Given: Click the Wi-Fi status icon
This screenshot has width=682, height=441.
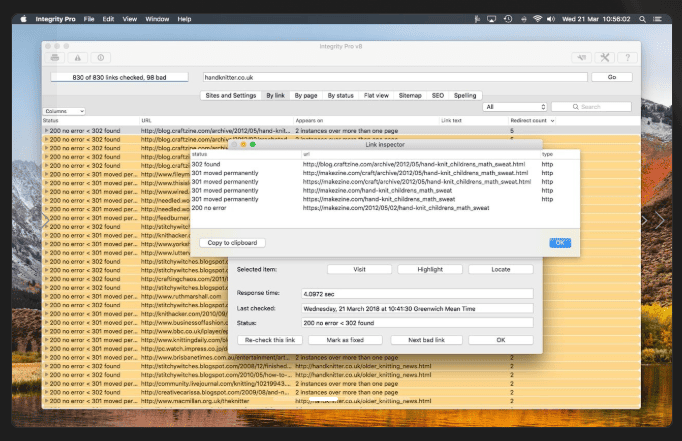Looking at the screenshot, I should [x=538, y=19].
